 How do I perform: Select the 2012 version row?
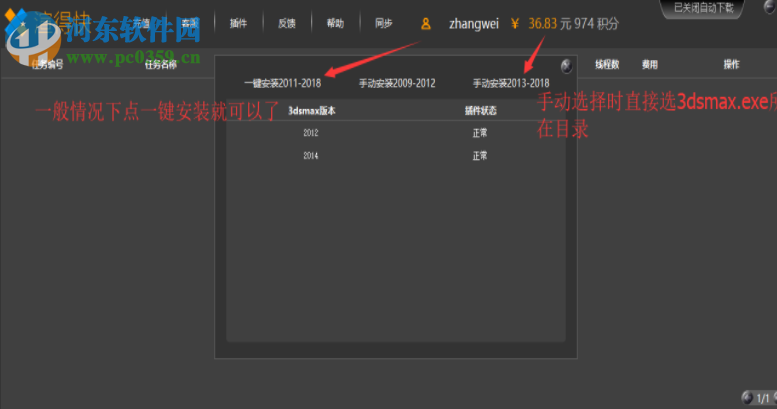click(x=395, y=133)
